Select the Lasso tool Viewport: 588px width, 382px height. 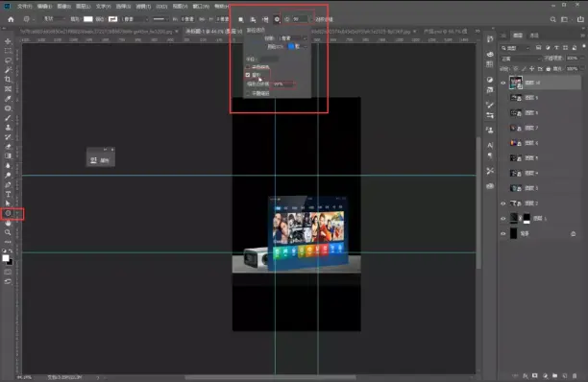pyautogui.click(x=8, y=60)
